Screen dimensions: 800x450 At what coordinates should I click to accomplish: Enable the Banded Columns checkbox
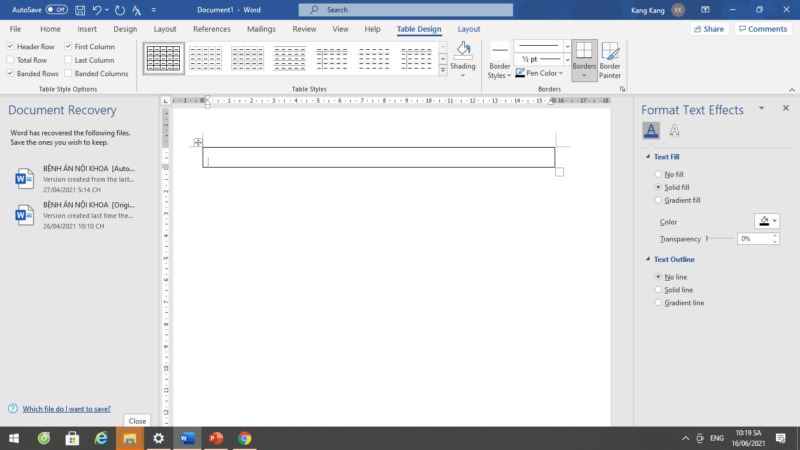[68, 73]
